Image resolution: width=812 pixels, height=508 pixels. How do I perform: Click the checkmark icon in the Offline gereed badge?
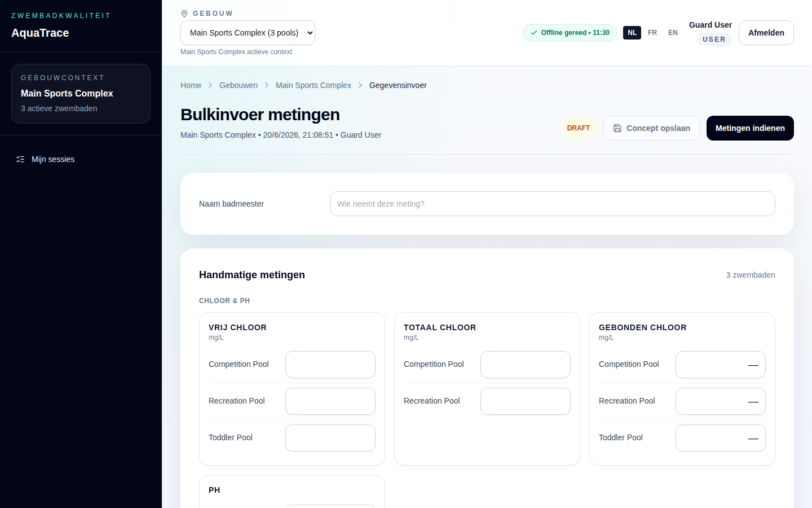pyautogui.click(x=534, y=33)
